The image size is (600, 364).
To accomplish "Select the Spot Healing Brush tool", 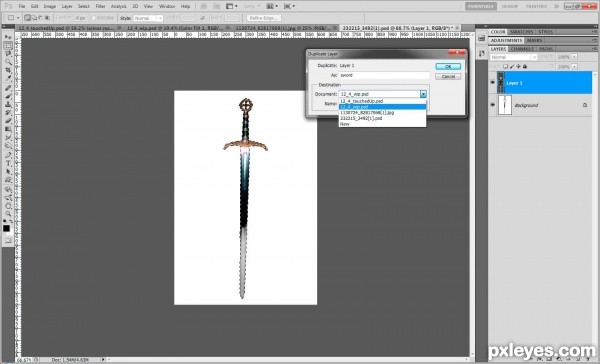I will (x=8, y=88).
